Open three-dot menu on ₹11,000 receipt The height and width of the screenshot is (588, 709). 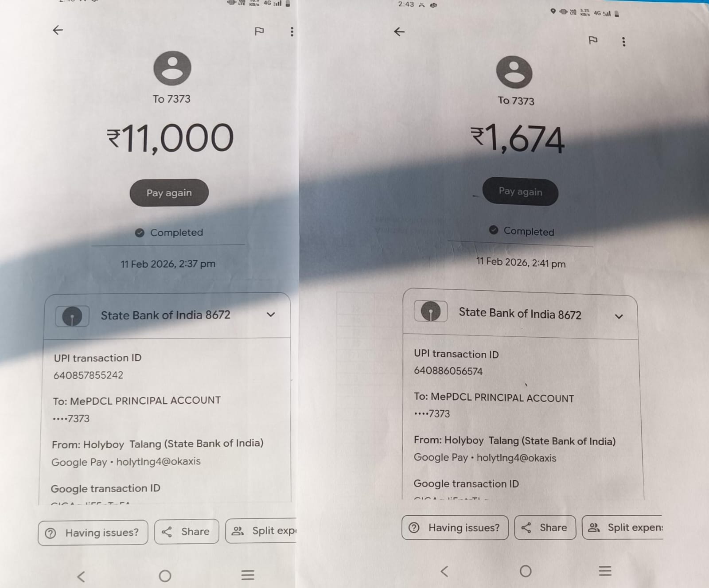pos(292,31)
